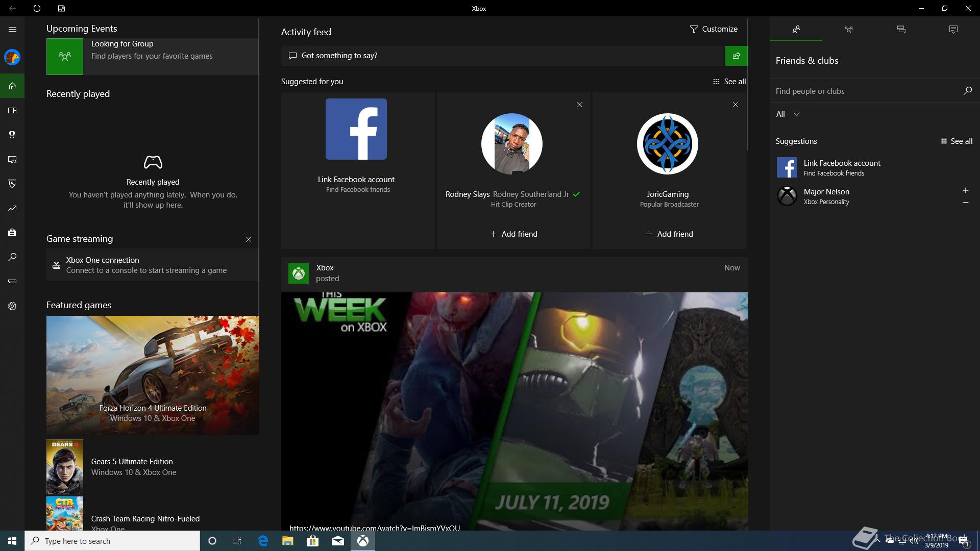Add JoricGaming as a friend

click(669, 234)
